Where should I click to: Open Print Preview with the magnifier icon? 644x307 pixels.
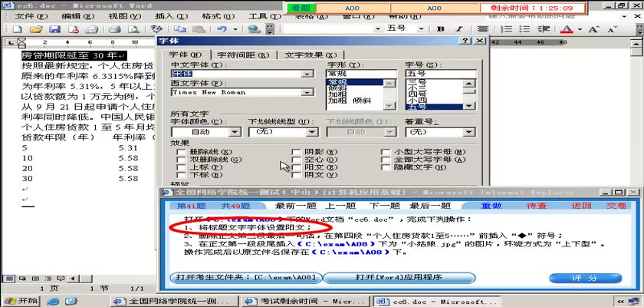point(133,29)
